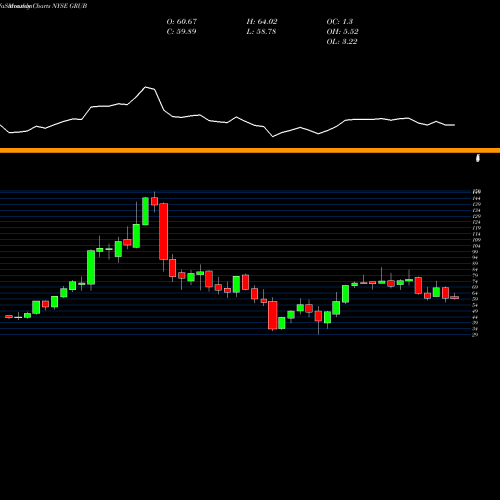Image resolution: width=500 pixels, height=500 pixels.
Task: Click the 114 price axis label
Action: click(x=476, y=234)
